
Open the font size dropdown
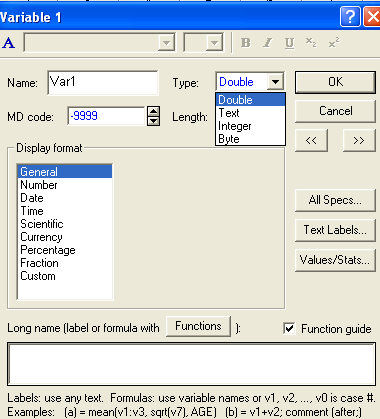click(214, 43)
